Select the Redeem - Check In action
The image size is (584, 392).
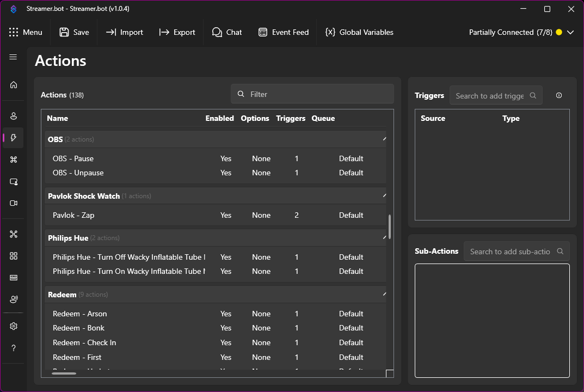point(216,342)
